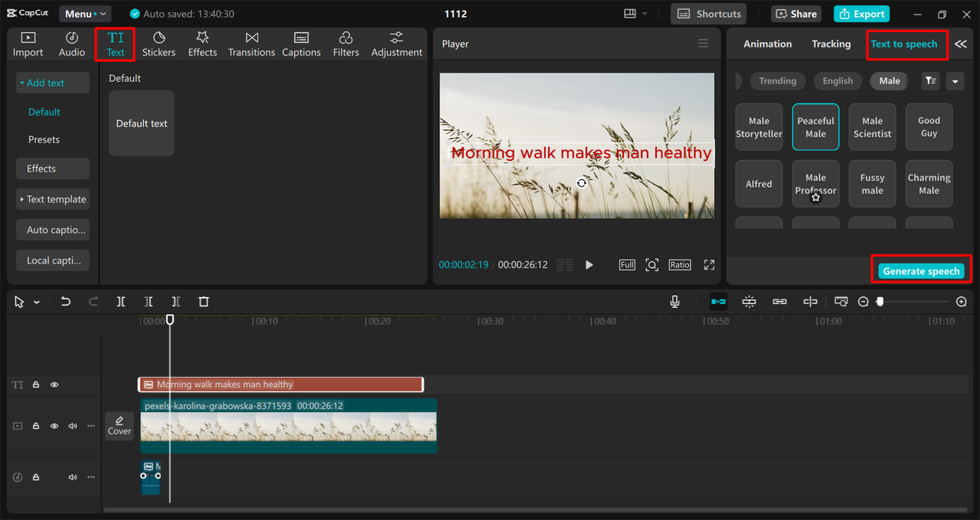Screen dimensions: 980x520
Task: Mute the video track speaker icon
Action: (x=73, y=426)
